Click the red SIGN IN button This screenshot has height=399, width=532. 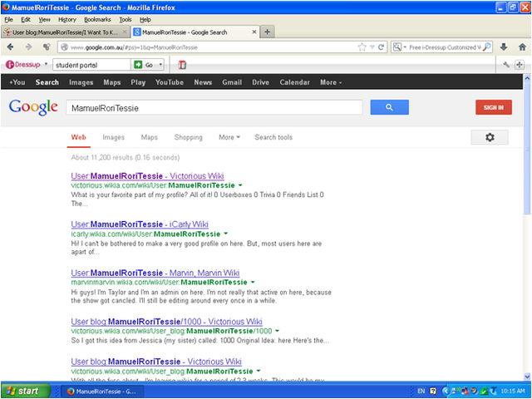tap(494, 107)
